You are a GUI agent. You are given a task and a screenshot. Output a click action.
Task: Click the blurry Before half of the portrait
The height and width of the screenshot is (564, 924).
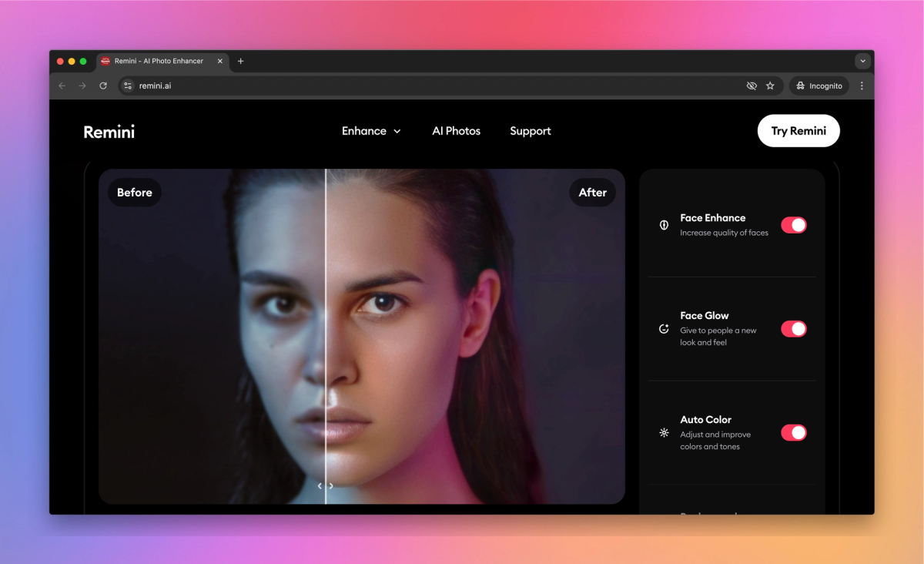(212, 337)
